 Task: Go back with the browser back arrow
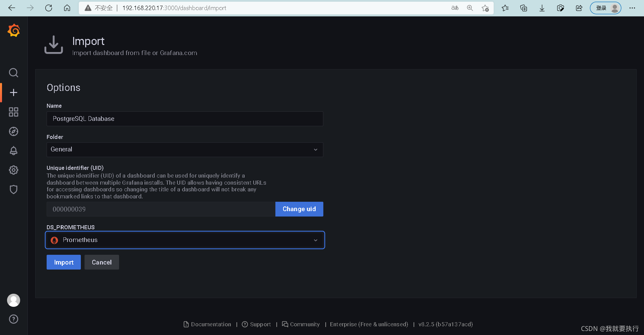(x=12, y=8)
